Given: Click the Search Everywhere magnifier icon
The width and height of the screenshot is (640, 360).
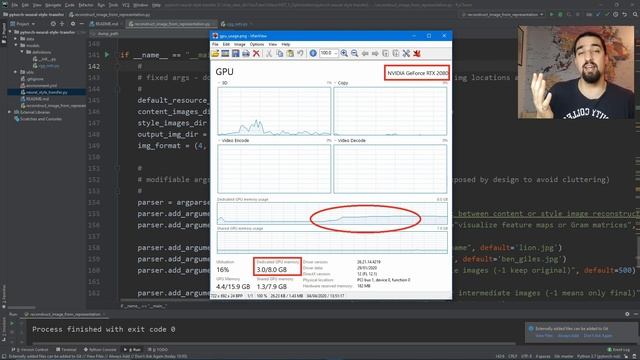Looking at the screenshot, I should tap(635, 14).
